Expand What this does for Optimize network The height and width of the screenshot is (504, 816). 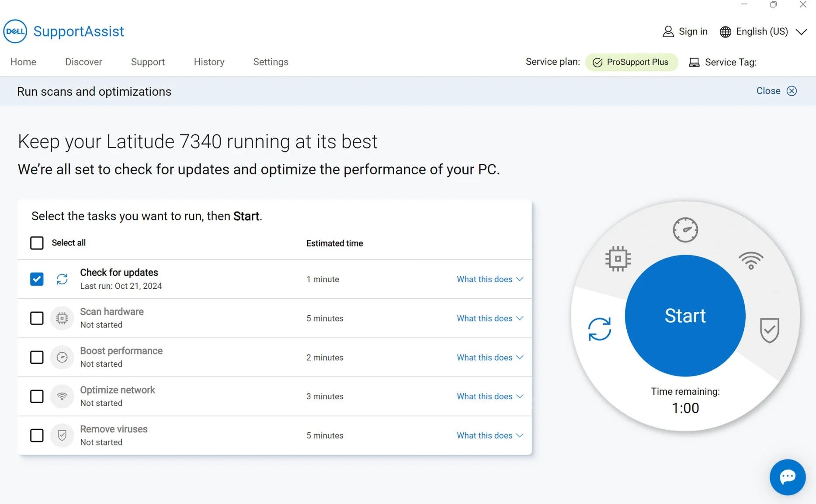click(490, 396)
